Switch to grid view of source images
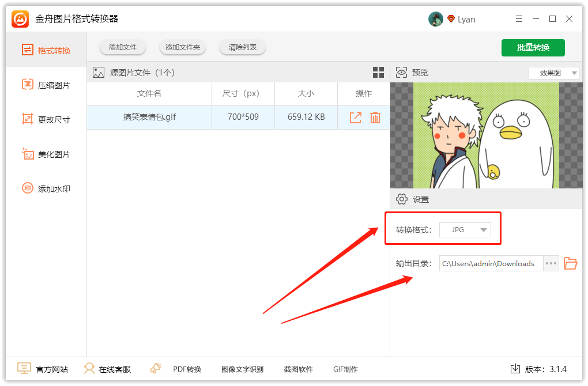Image resolution: width=588 pixels, height=386 pixels. coord(378,72)
